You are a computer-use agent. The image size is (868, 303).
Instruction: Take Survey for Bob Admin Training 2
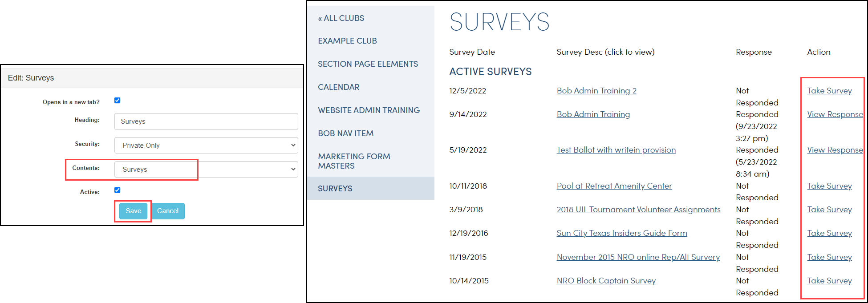click(829, 91)
